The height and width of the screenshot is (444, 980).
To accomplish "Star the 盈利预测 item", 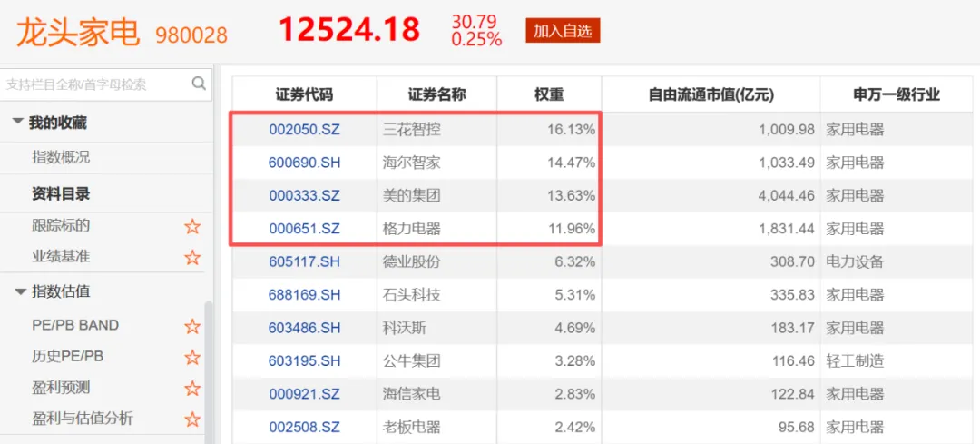I will [192, 389].
